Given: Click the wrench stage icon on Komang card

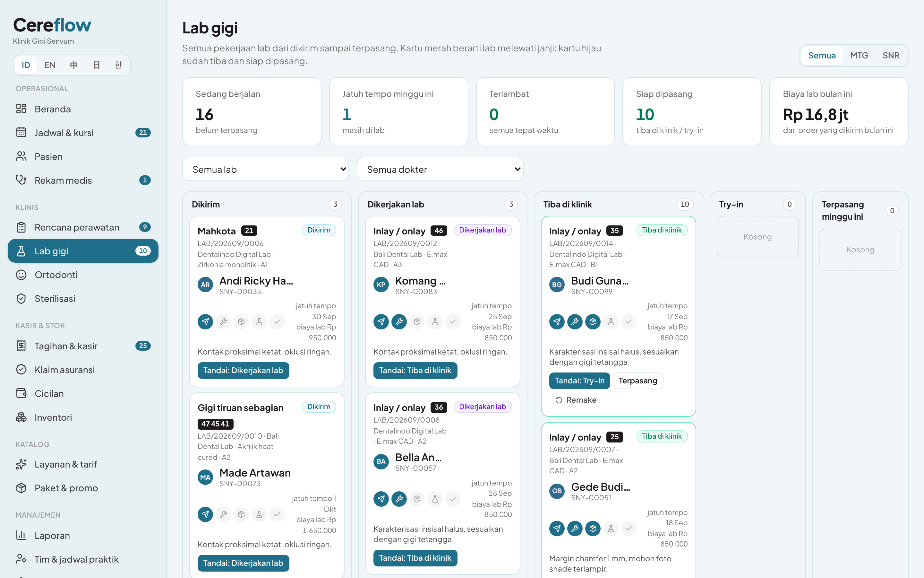Looking at the screenshot, I should tap(399, 322).
